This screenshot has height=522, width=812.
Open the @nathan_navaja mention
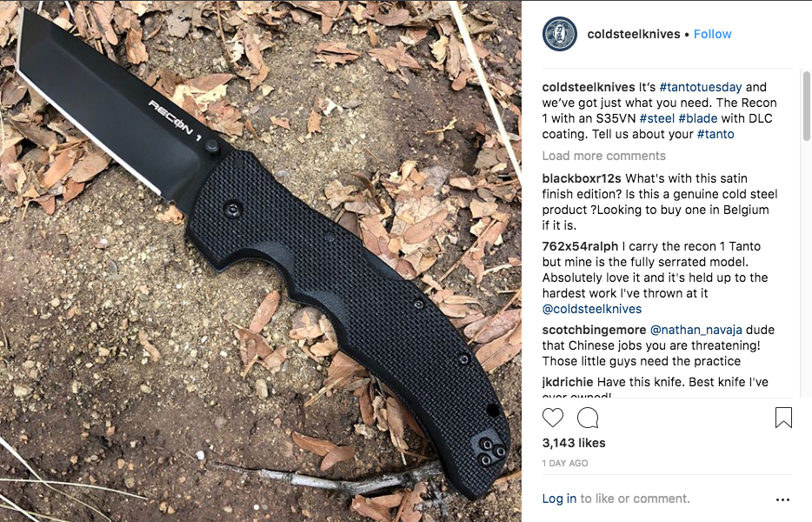coord(696,330)
